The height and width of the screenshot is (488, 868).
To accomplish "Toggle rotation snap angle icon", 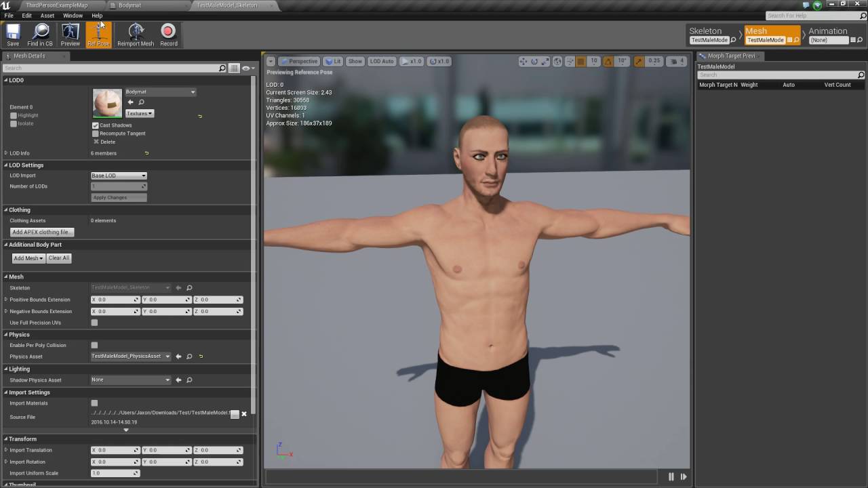I will [608, 61].
